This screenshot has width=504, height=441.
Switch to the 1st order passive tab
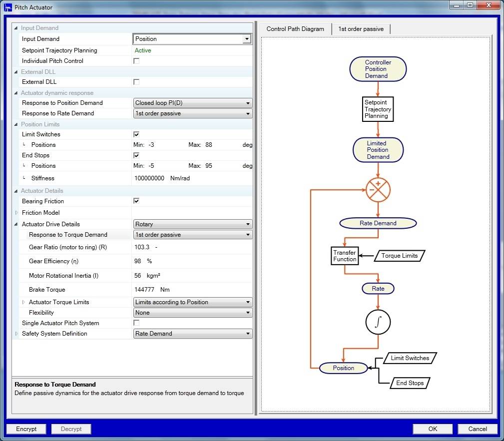(x=361, y=29)
